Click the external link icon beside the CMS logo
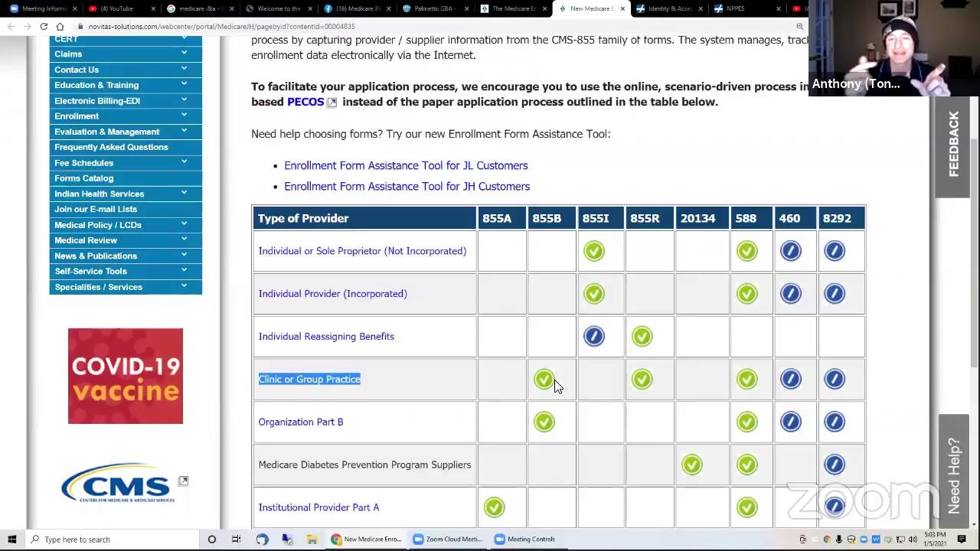 pos(183,481)
